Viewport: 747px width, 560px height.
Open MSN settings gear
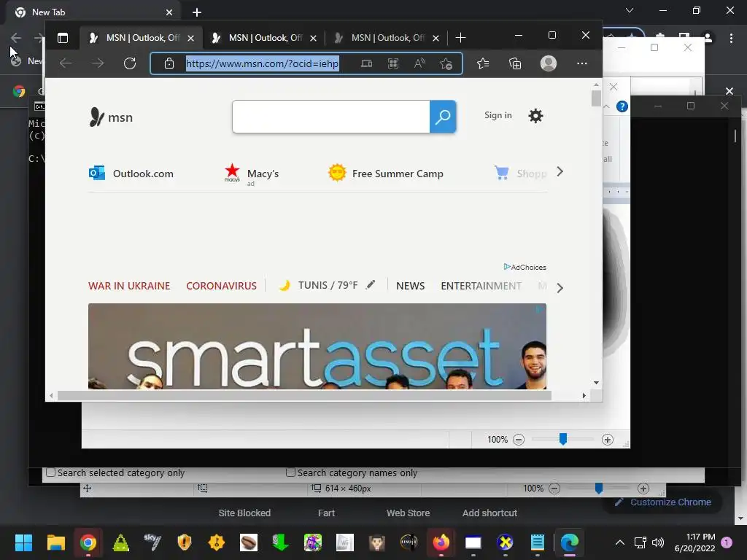pyautogui.click(x=535, y=116)
